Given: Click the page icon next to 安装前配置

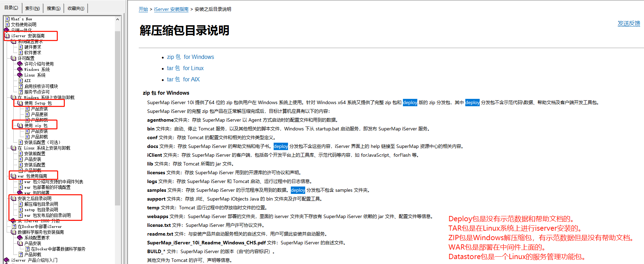Looking at the screenshot, I should 21,154.
